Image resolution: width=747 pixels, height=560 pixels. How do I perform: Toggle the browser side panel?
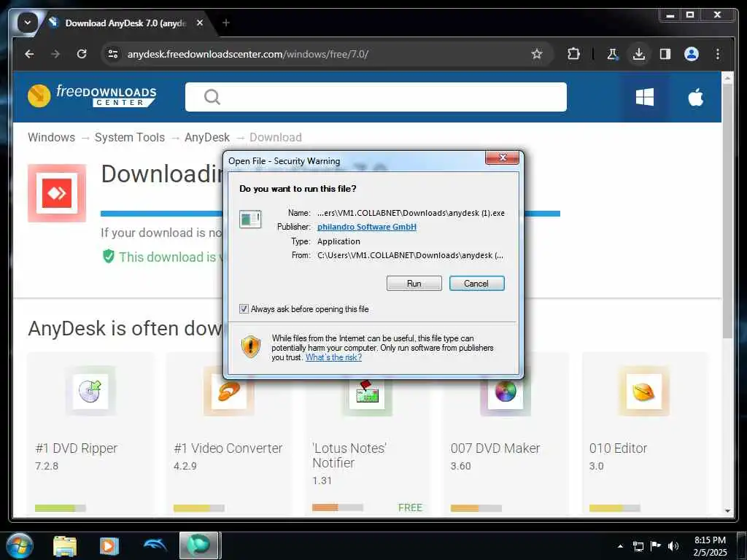click(x=665, y=54)
